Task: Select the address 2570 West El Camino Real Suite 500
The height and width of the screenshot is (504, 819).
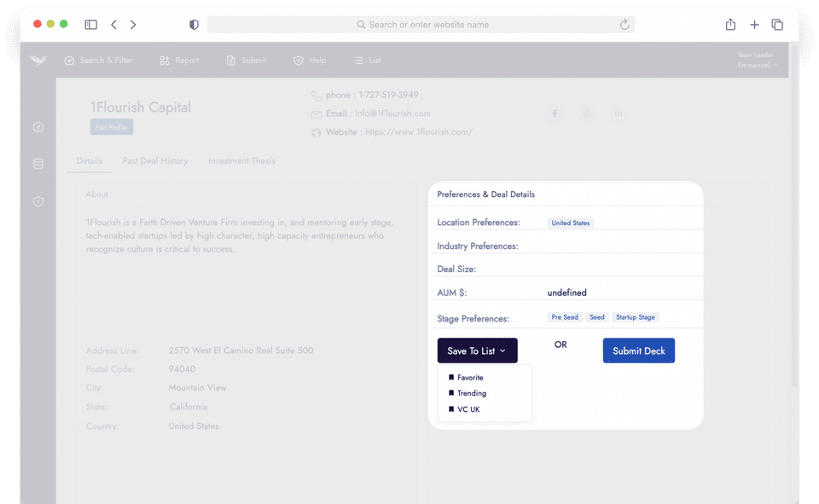Action: coord(241,350)
